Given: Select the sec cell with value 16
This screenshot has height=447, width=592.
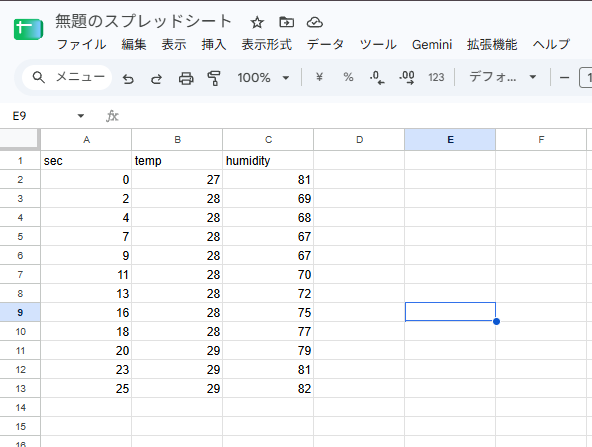Looking at the screenshot, I should [86, 312].
